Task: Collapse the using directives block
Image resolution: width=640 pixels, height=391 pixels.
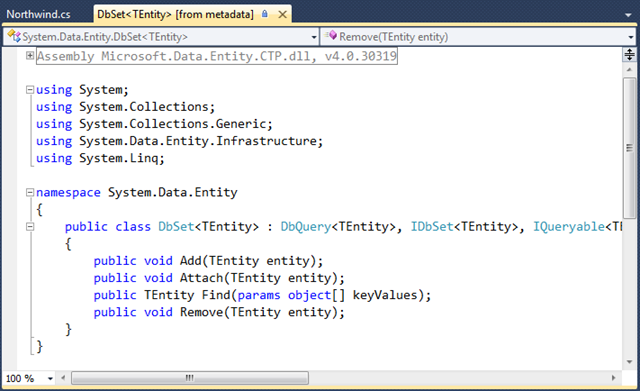Action: [30, 89]
